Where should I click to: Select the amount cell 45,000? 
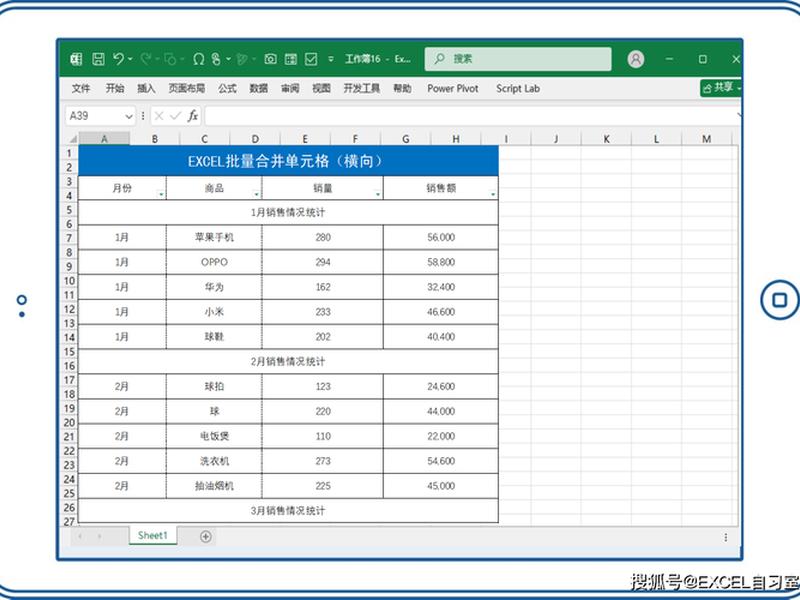click(x=441, y=486)
